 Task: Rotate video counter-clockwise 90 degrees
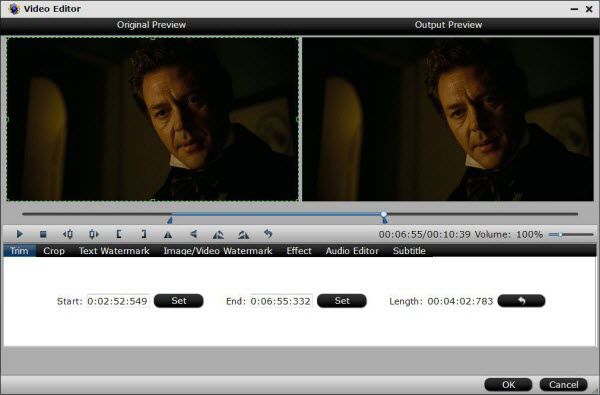coord(218,234)
